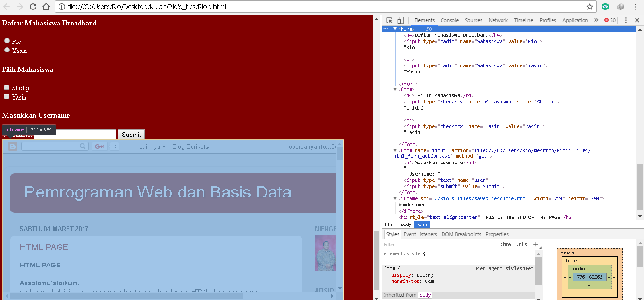Image resolution: width=644 pixels, height=300 pixels.
Task: Go to the browser home icon
Action: [x=46, y=7]
